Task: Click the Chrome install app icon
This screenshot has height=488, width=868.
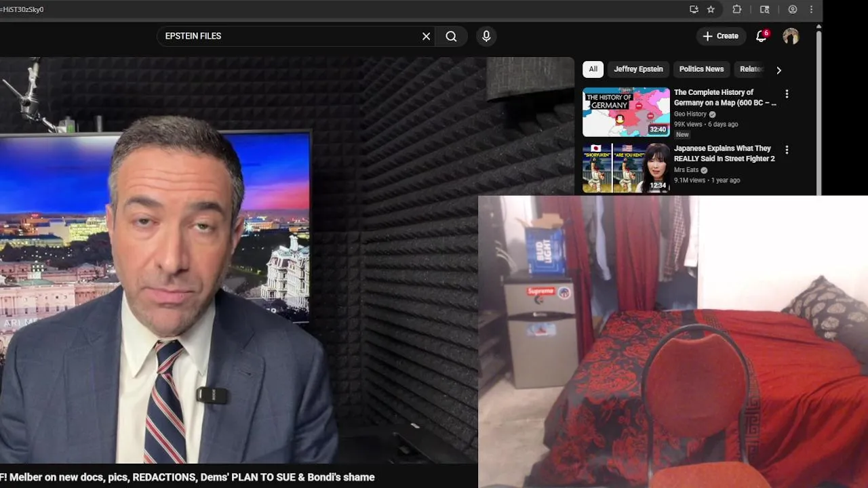Action: tap(694, 9)
